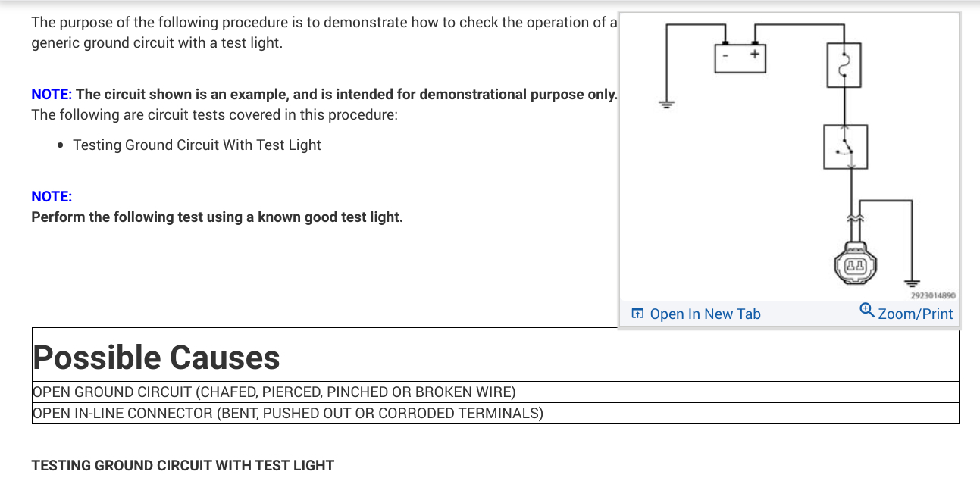Click the Open In New Tab icon
This screenshot has height=481, width=980.
(637, 314)
